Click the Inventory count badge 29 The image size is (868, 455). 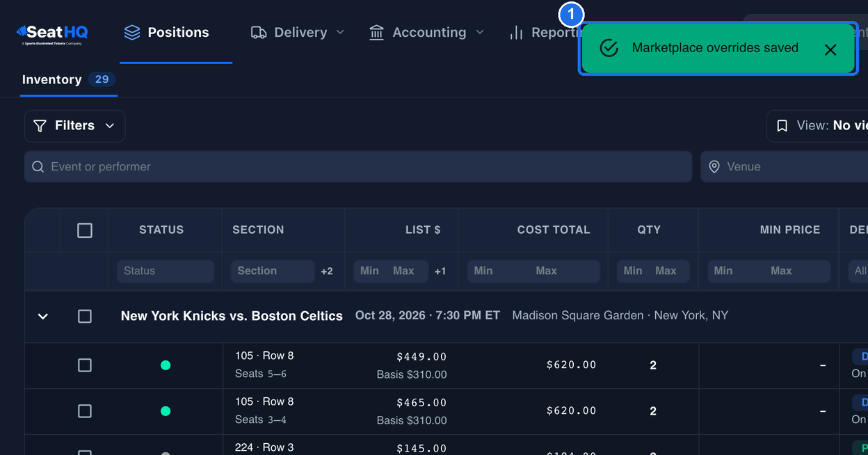click(102, 79)
